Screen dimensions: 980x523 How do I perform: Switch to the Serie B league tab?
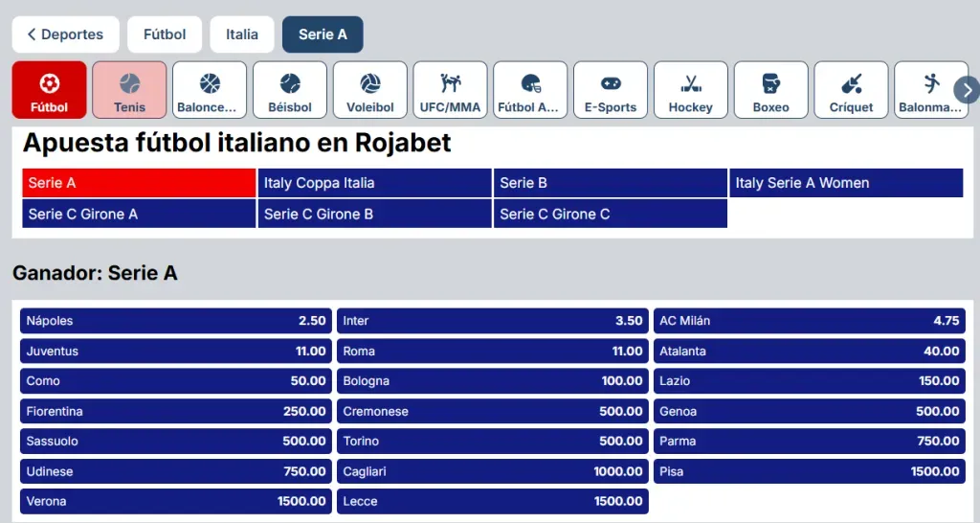pyautogui.click(x=611, y=183)
